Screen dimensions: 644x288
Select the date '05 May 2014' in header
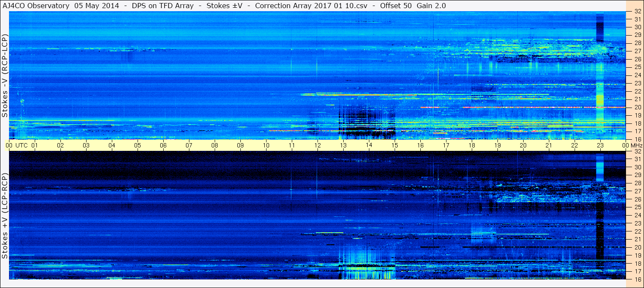[97, 6]
